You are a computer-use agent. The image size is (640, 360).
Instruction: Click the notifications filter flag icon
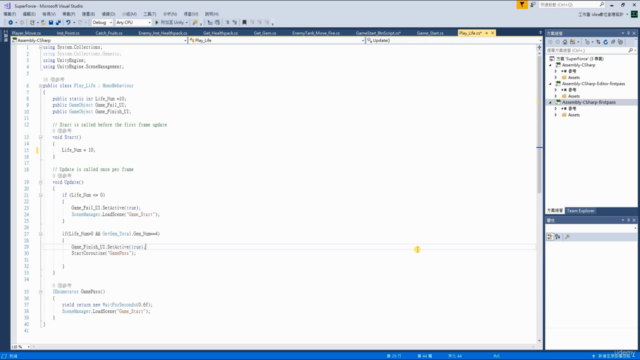pyautogui.click(x=522, y=4)
